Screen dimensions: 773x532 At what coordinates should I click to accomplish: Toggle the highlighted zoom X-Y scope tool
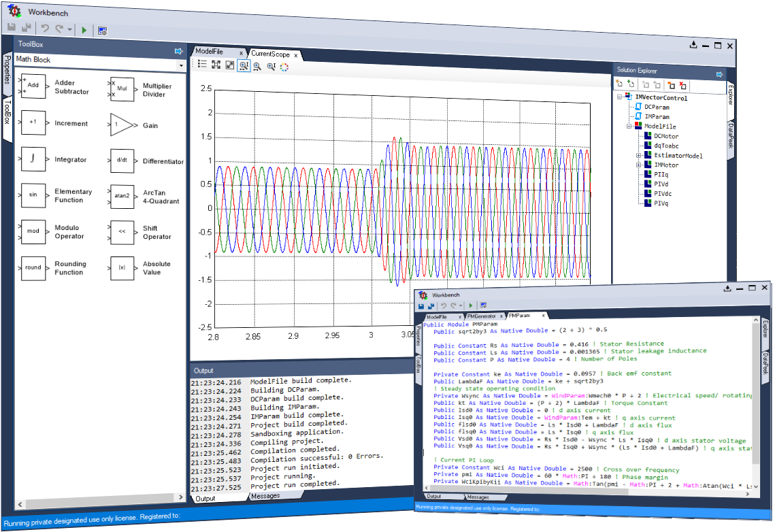(x=244, y=65)
